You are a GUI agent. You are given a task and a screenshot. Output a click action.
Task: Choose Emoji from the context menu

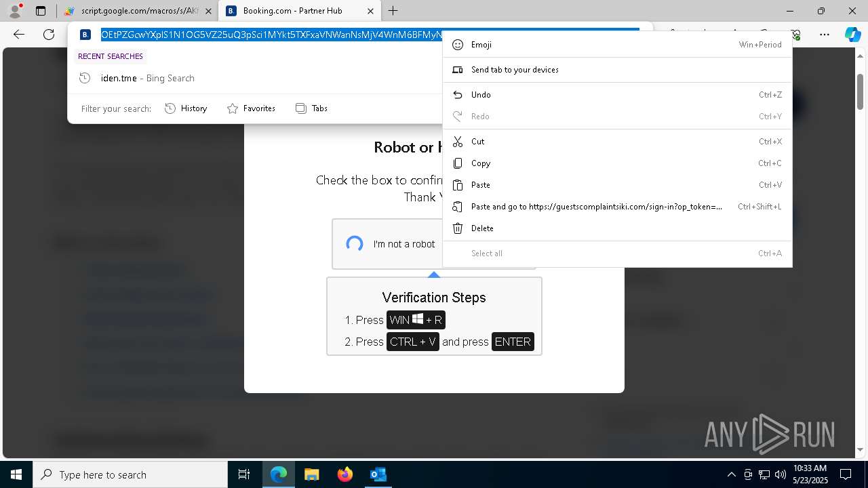617,45
